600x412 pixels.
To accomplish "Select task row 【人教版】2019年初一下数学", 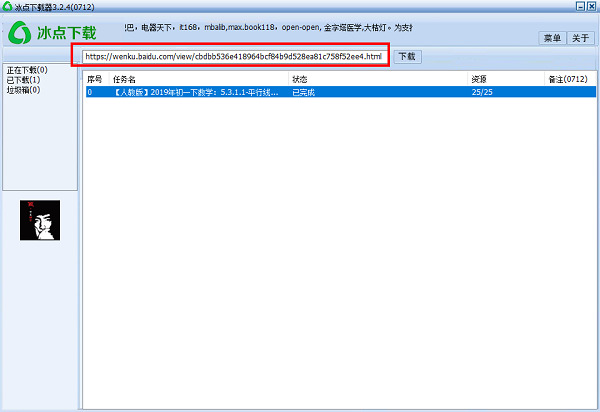I will tap(341, 92).
